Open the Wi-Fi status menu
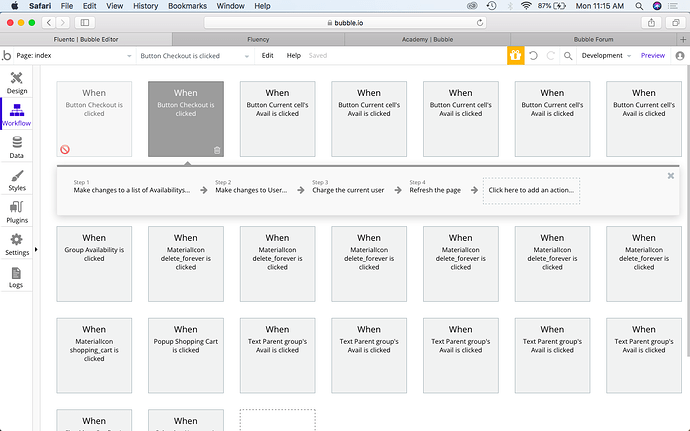Viewport: 690px width, 431px height. (x=526, y=6)
